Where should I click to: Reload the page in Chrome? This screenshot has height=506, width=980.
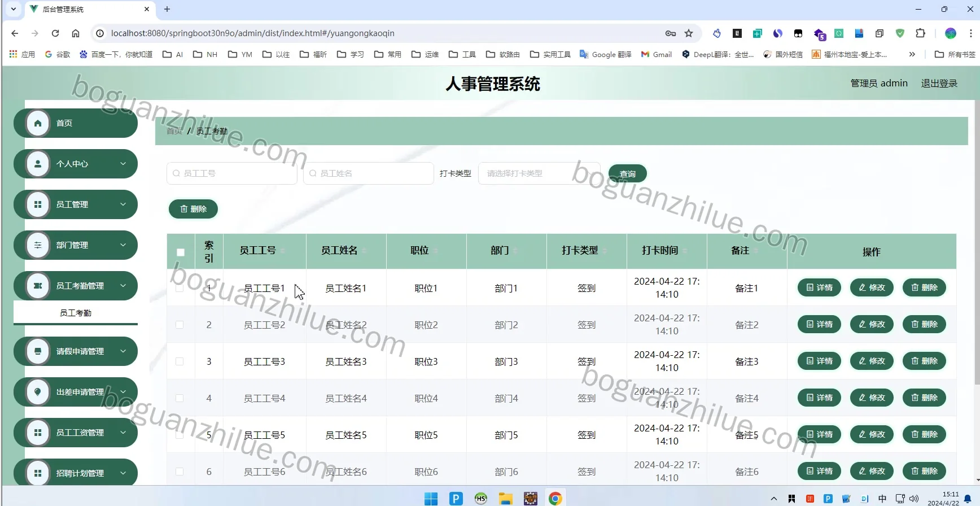(55, 33)
